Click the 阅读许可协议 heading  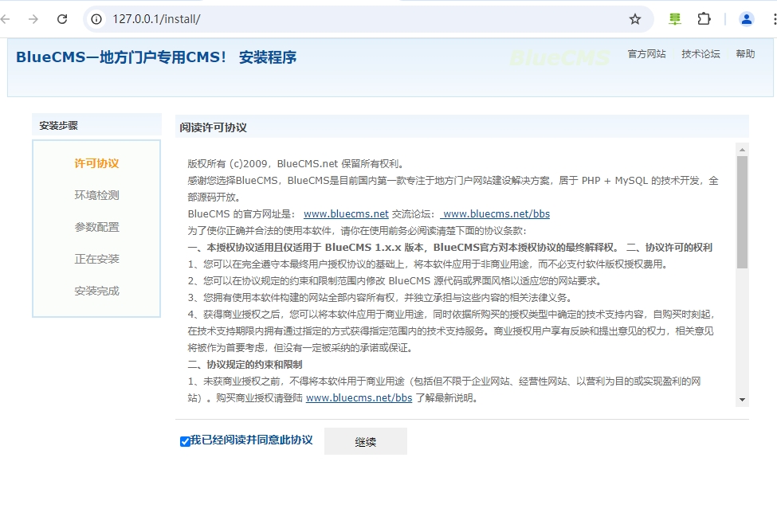click(213, 127)
